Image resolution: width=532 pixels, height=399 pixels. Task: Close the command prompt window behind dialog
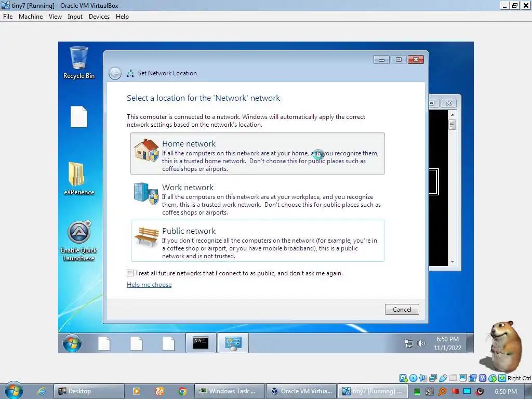point(448,103)
